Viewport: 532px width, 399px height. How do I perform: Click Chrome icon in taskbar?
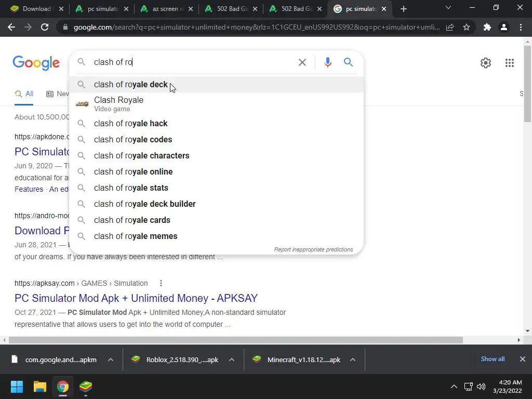coord(62,387)
